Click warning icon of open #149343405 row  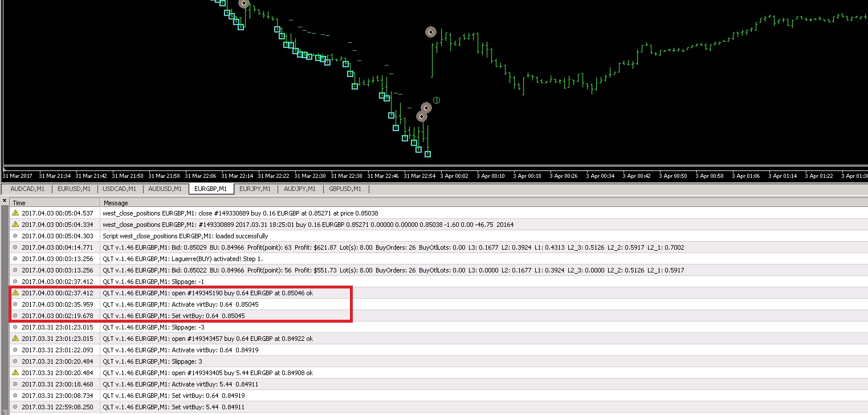15,372
